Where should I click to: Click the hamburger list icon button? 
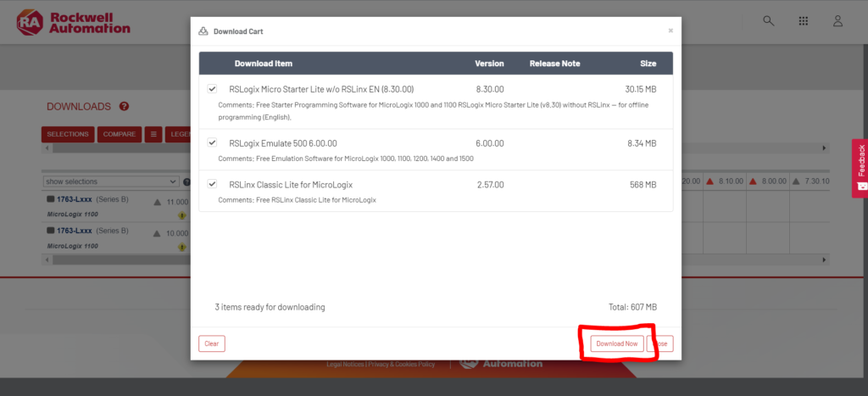click(153, 134)
